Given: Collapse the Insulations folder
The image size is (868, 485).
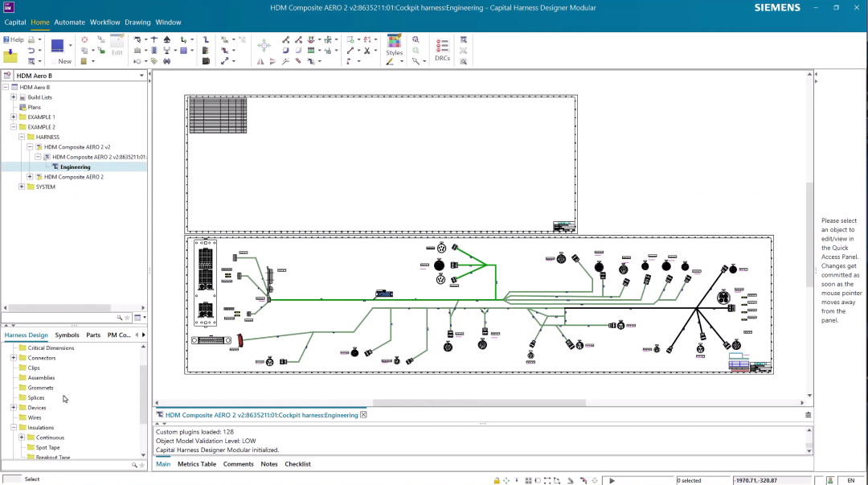Looking at the screenshot, I should coord(14,427).
